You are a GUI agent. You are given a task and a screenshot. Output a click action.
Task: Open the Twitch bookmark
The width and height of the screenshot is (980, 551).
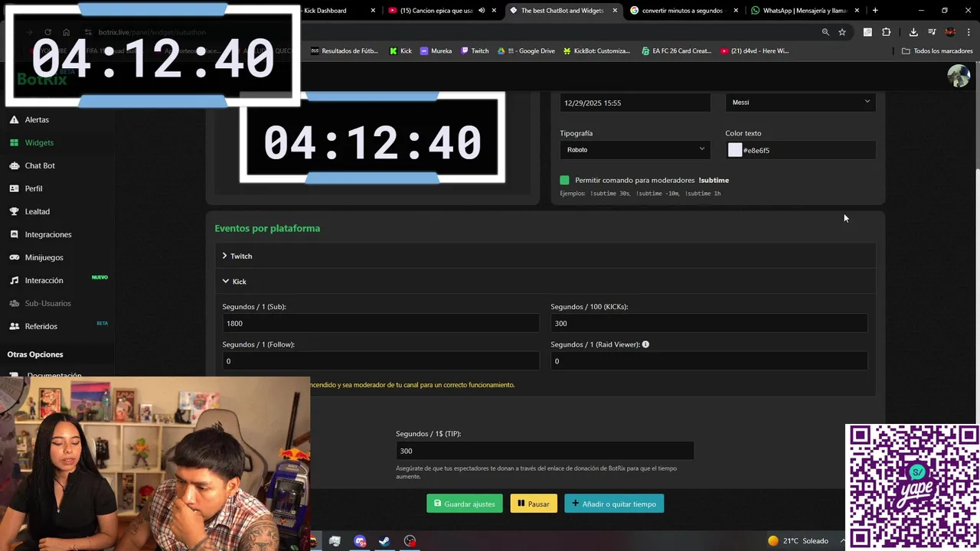click(474, 51)
